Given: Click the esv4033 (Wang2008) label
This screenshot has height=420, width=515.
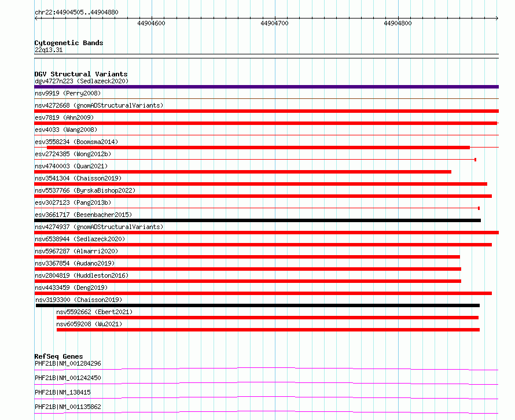Looking at the screenshot, I should tap(66, 130).
